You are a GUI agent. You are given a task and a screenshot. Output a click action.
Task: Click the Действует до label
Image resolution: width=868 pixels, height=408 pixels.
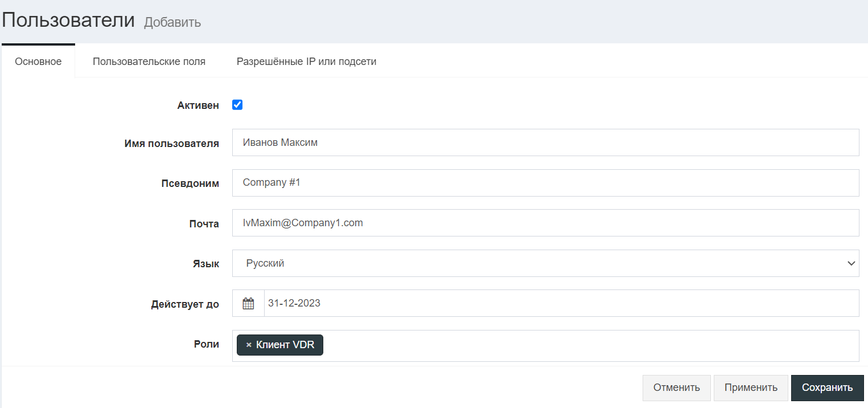click(185, 304)
